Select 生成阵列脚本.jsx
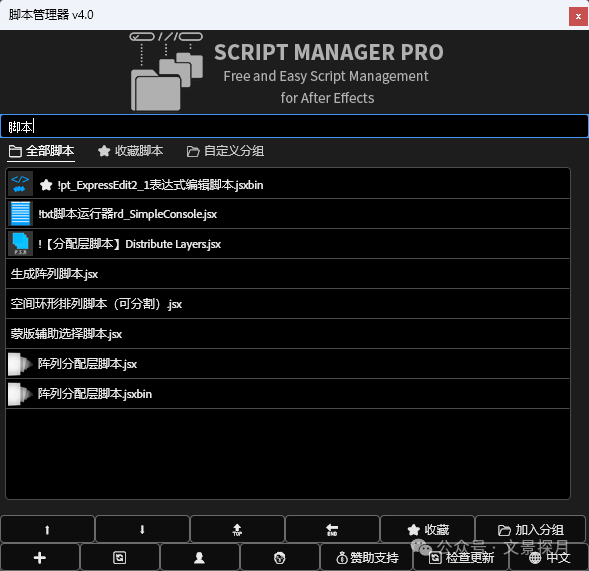Viewport: 589px width, 571px height. click(x=288, y=274)
